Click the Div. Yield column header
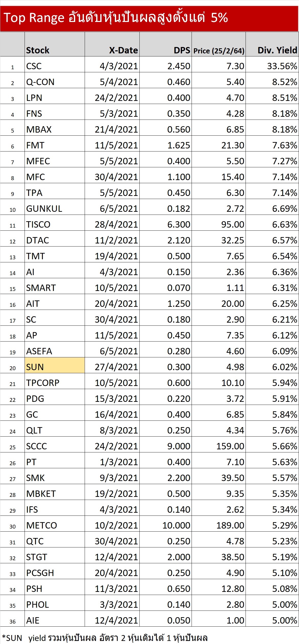 272,44
